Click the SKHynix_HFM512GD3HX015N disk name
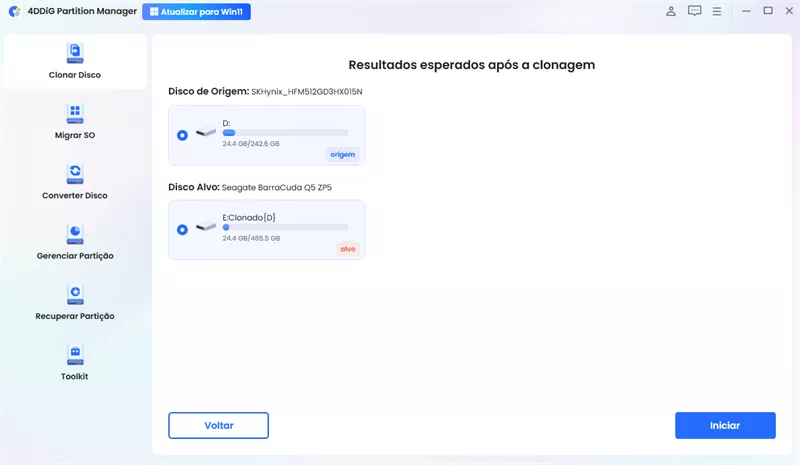 click(307, 92)
